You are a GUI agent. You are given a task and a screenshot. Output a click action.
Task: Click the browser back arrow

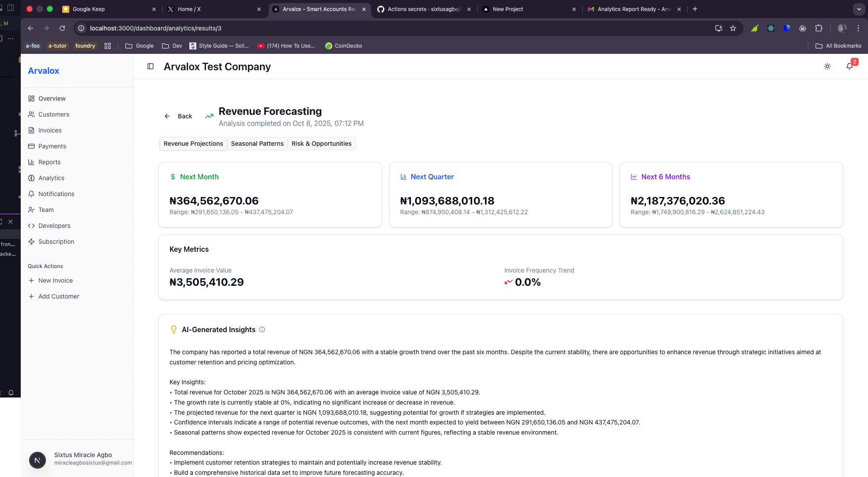30,28
